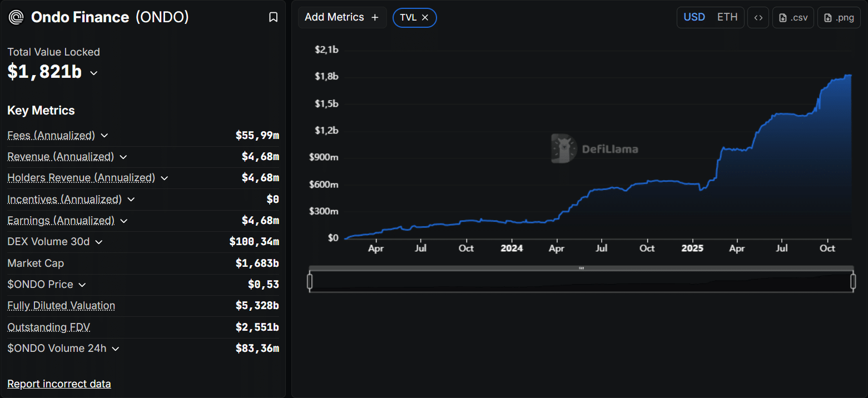Grab the right range slider handle
The image size is (868, 398).
(x=853, y=282)
